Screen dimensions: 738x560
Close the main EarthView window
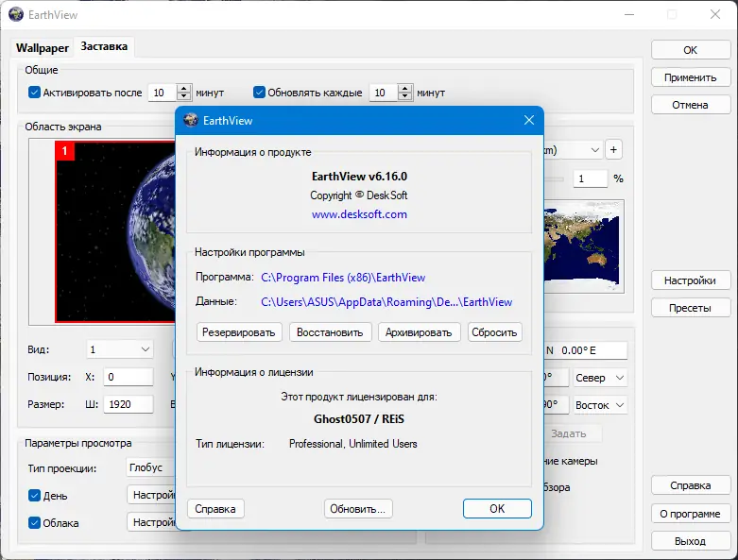pos(715,14)
